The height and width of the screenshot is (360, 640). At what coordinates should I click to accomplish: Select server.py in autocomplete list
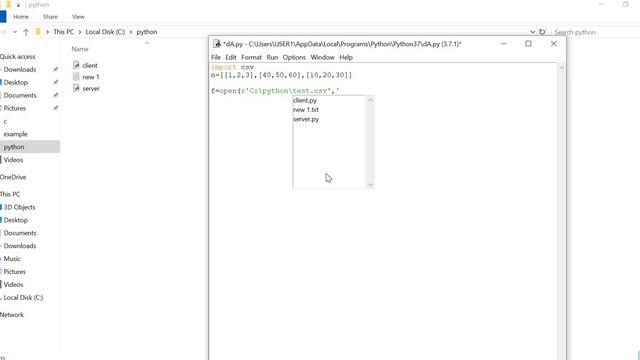(306, 119)
